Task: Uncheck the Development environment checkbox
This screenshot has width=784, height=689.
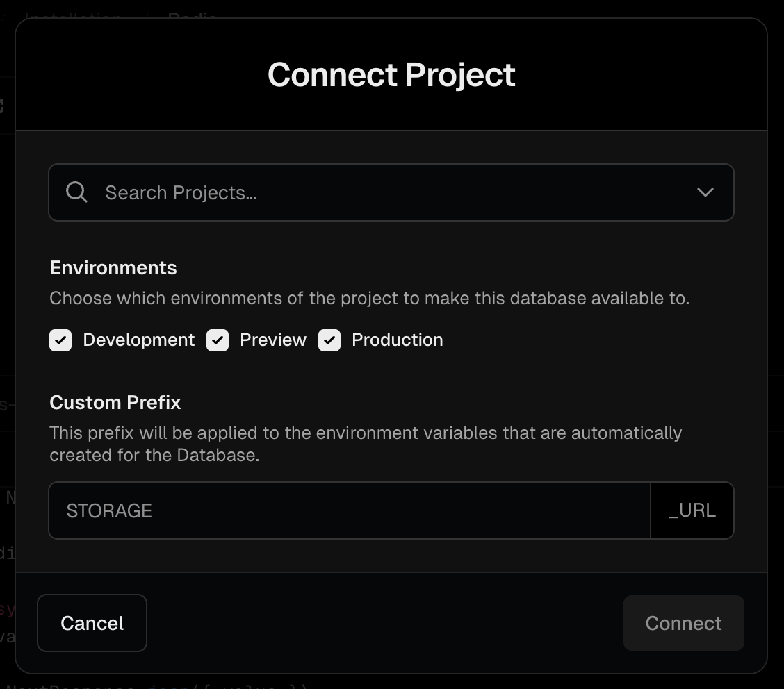Action: point(60,340)
